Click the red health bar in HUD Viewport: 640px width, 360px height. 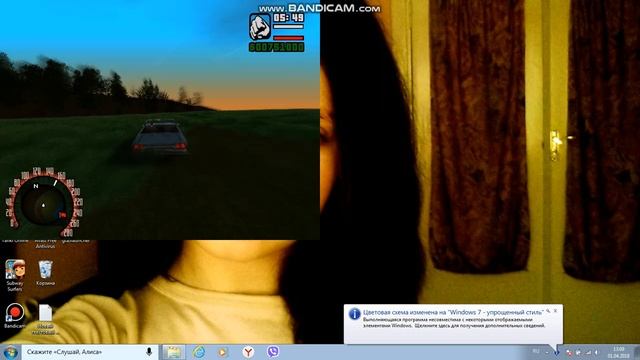(288, 38)
